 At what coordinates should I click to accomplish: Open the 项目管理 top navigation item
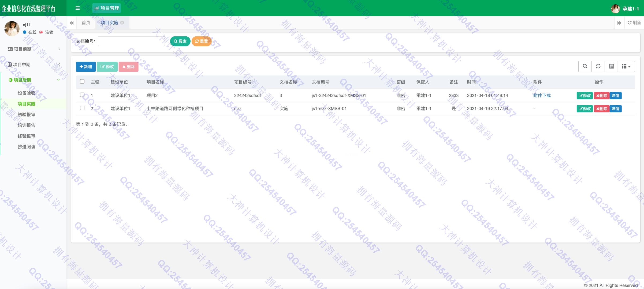[106, 8]
